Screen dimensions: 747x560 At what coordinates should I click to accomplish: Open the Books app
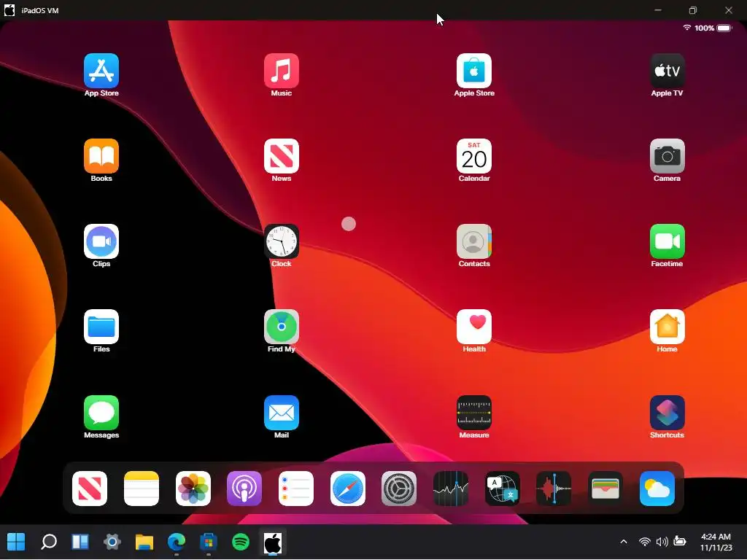[101, 156]
